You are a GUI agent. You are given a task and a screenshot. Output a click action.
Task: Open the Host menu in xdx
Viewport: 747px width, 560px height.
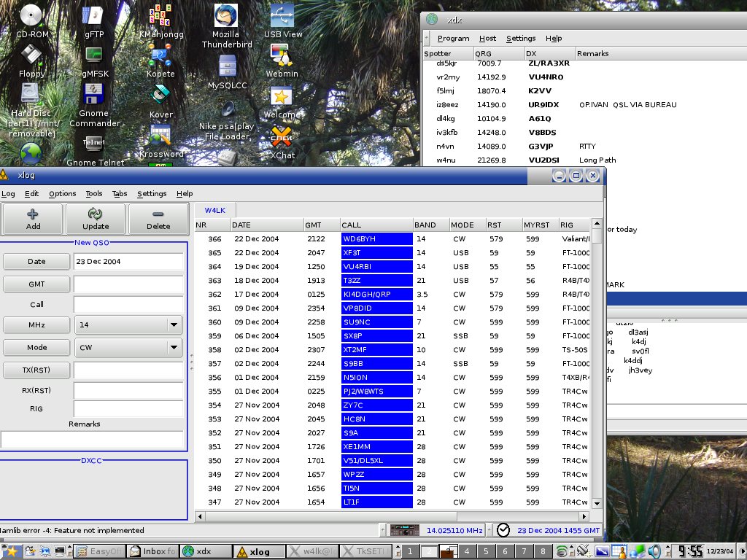487,39
